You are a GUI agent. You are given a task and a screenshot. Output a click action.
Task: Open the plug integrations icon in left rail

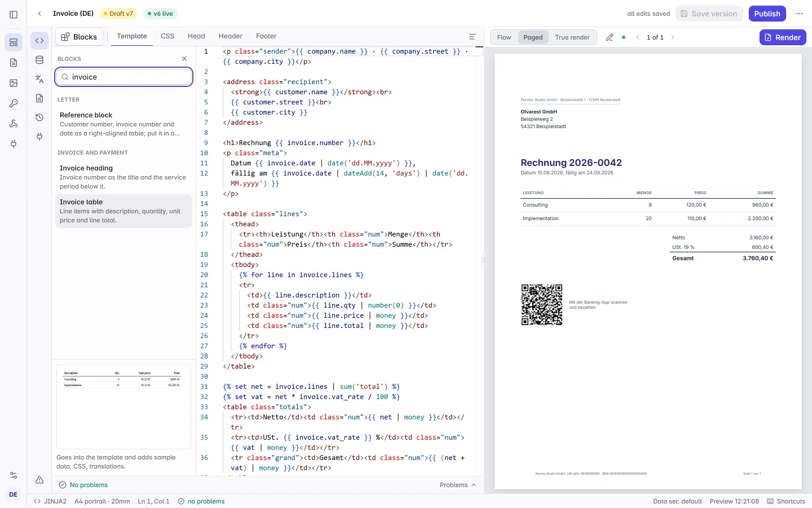tap(14, 144)
